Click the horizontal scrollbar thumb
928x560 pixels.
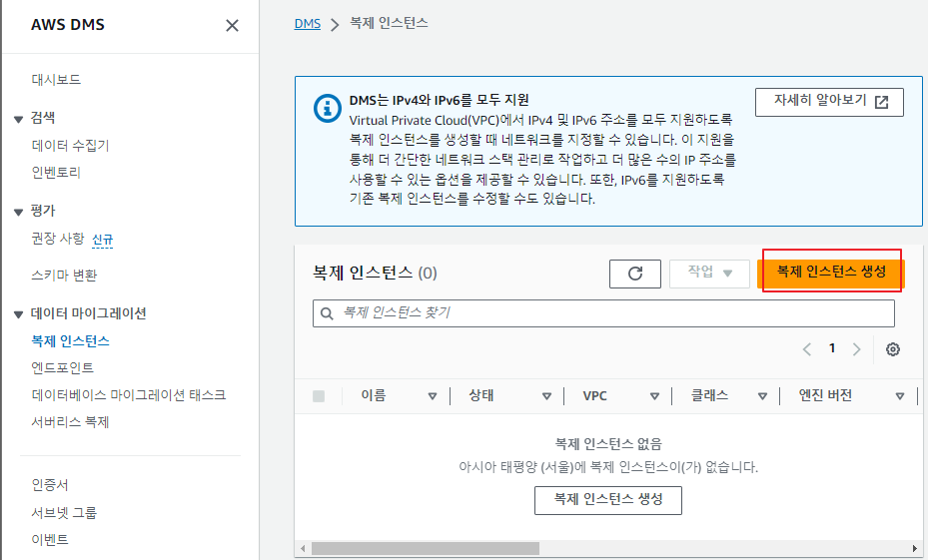coord(425,548)
